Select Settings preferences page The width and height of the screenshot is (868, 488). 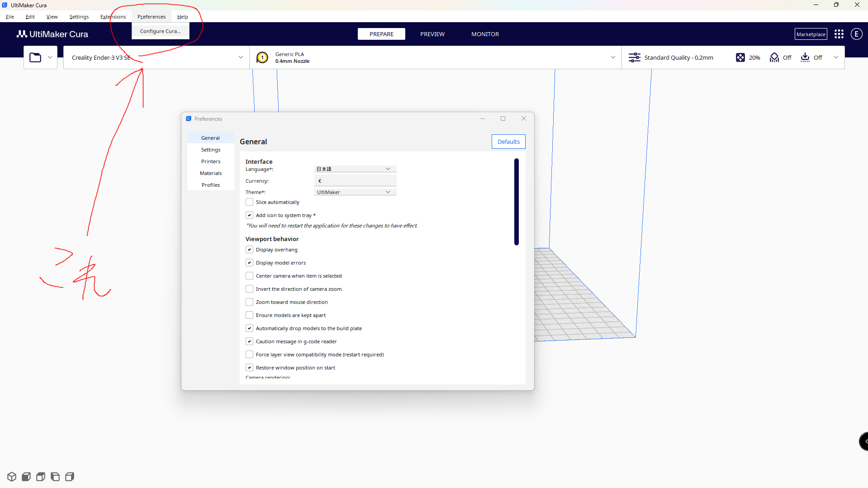tap(211, 150)
